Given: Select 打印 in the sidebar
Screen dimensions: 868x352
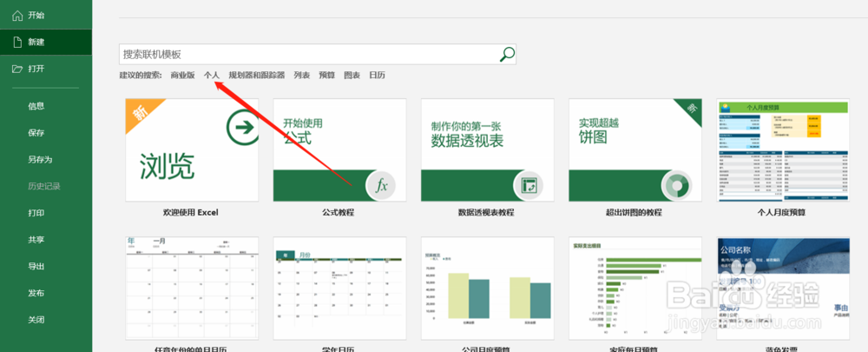Looking at the screenshot, I should [x=36, y=213].
